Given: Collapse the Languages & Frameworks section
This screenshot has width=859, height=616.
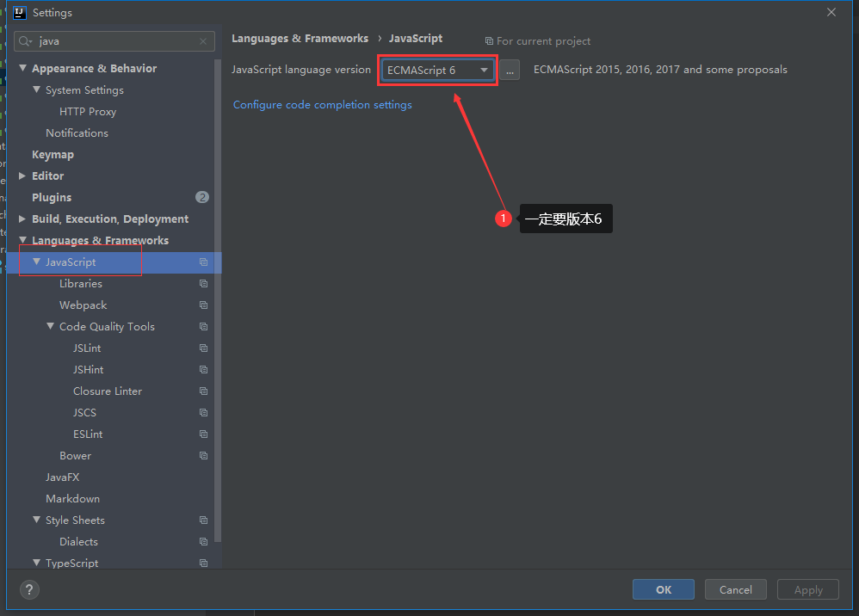Looking at the screenshot, I should point(22,240).
